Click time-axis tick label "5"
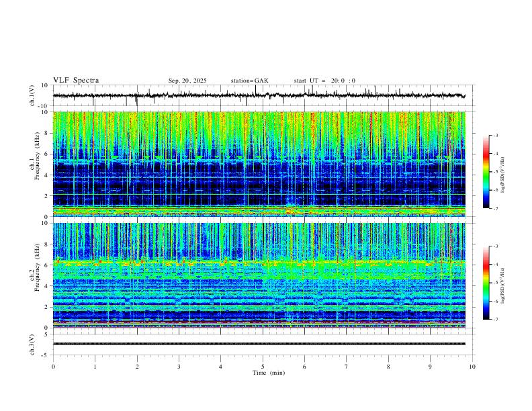Viewport: 532px width, 411px height. pyautogui.click(x=263, y=367)
